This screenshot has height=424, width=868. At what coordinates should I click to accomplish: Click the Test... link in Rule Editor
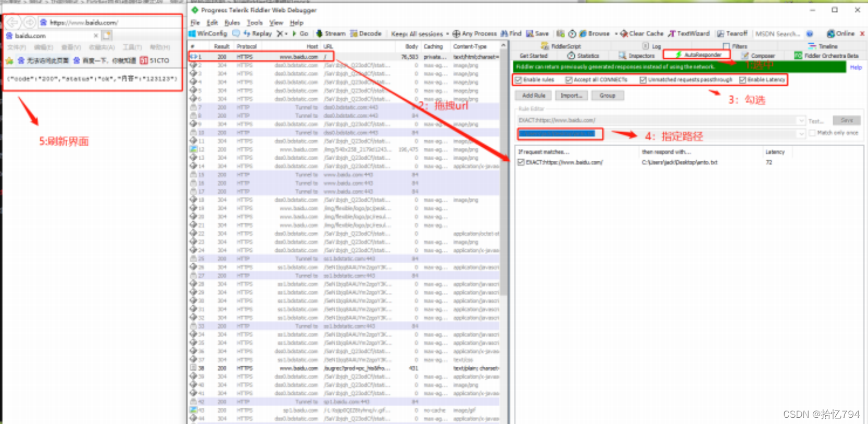[x=816, y=121]
